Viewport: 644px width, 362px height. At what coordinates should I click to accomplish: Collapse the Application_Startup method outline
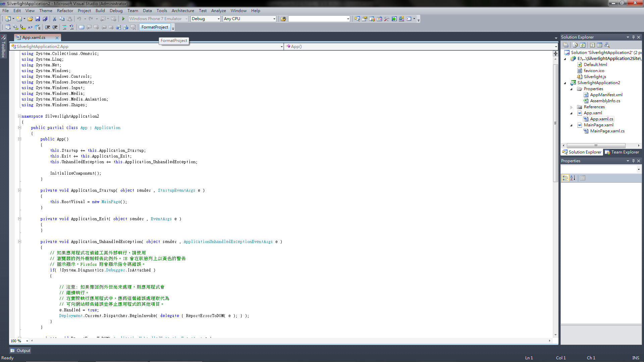(x=19, y=190)
